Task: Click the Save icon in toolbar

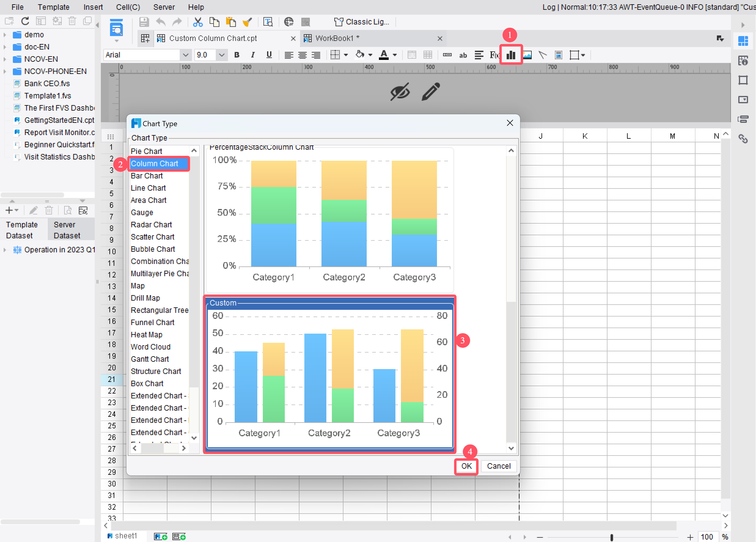Action: 144,22
